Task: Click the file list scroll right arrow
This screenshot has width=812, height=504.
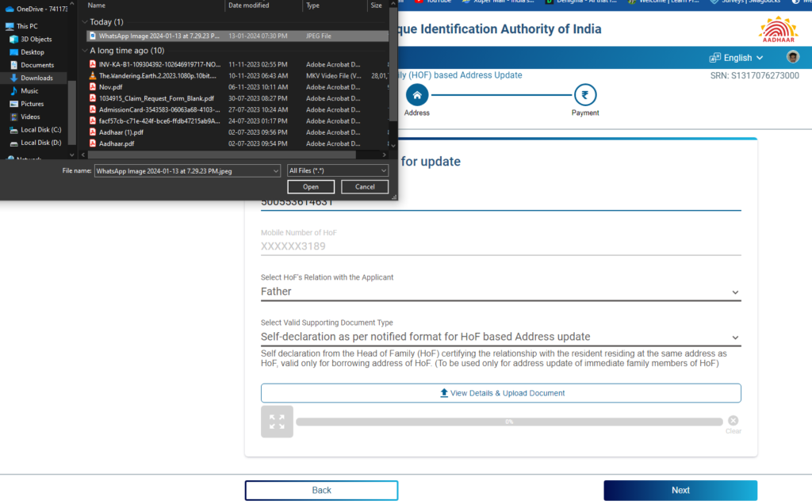Action: (x=384, y=155)
